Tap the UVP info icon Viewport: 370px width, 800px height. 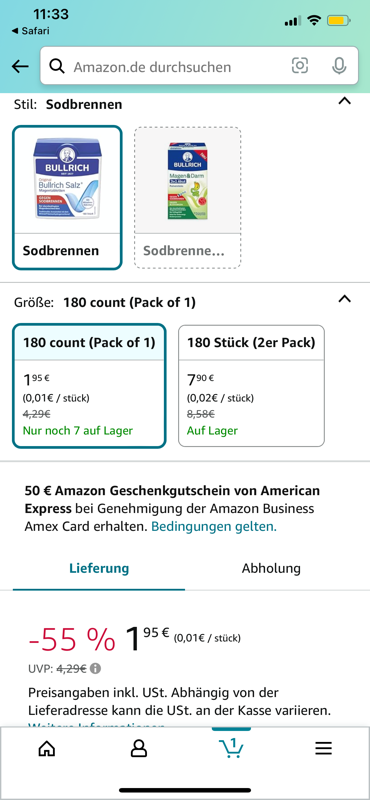96,668
